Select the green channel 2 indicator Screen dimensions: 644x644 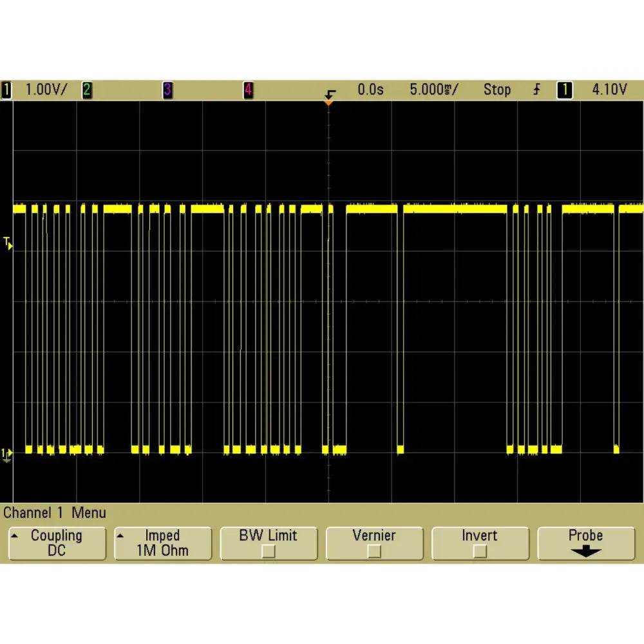(x=86, y=90)
